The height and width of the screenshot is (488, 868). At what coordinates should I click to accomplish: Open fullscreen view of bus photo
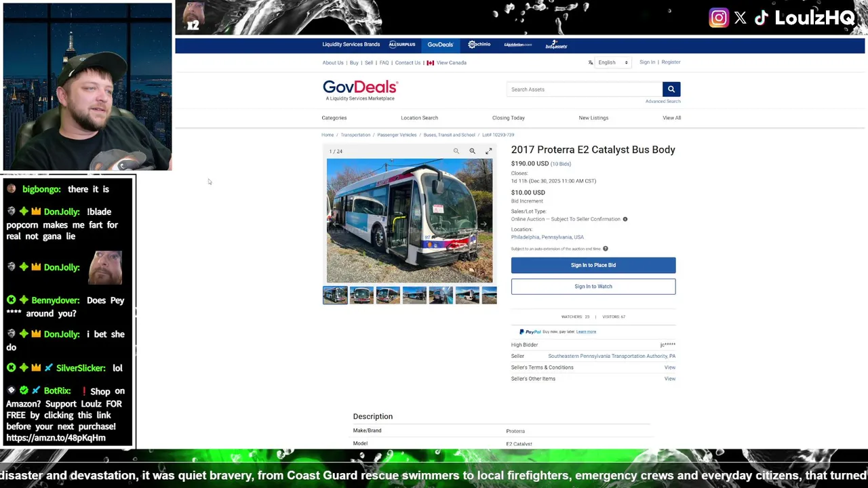click(488, 151)
